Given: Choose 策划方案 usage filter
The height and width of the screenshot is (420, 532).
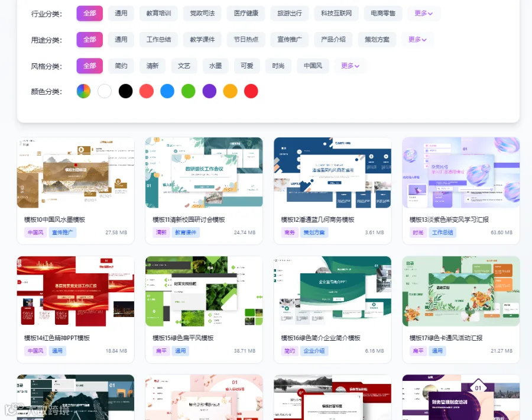Looking at the screenshot, I should [x=377, y=40].
